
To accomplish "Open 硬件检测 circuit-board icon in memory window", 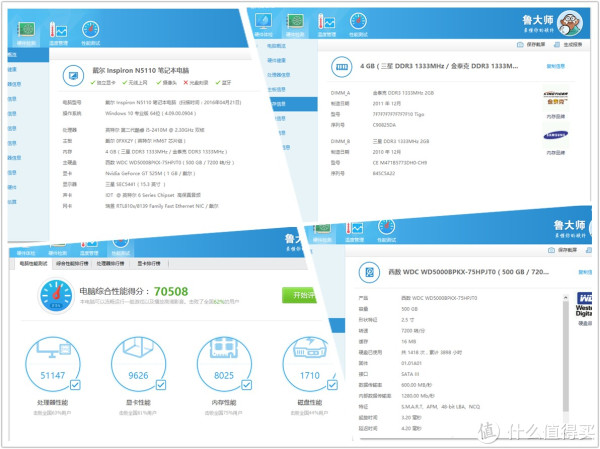I will pyautogui.click(x=295, y=21).
